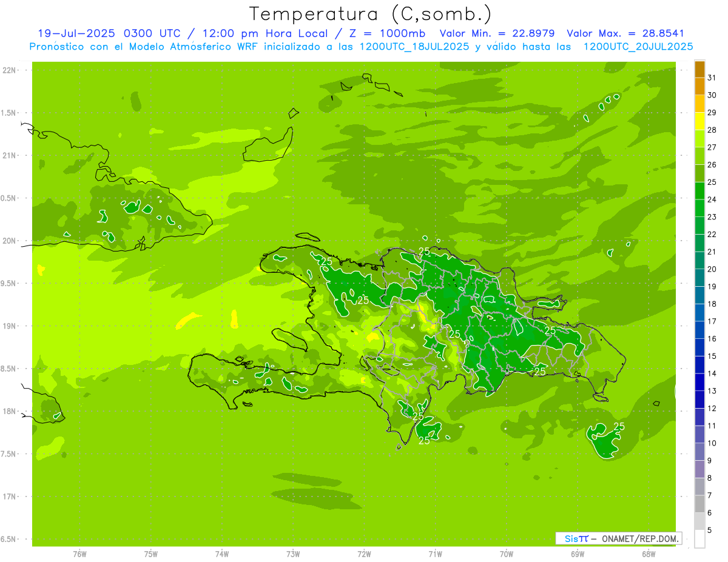Screen dimensions: 728x562
Task: Click the "1200UTC_18JUL2025" initialization time text
Action: [414, 47]
